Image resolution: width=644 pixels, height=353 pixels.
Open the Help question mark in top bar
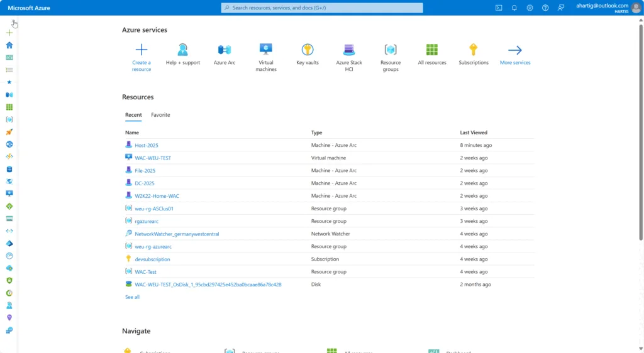click(545, 8)
